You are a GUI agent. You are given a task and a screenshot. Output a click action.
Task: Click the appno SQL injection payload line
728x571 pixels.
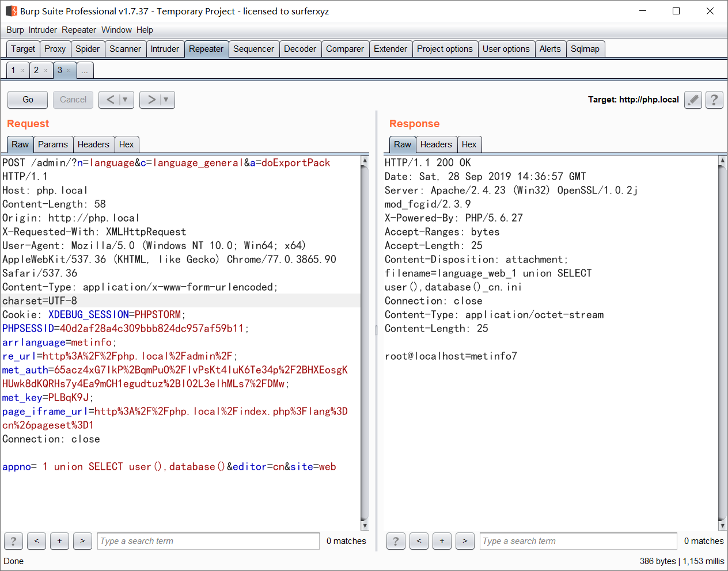click(169, 467)
